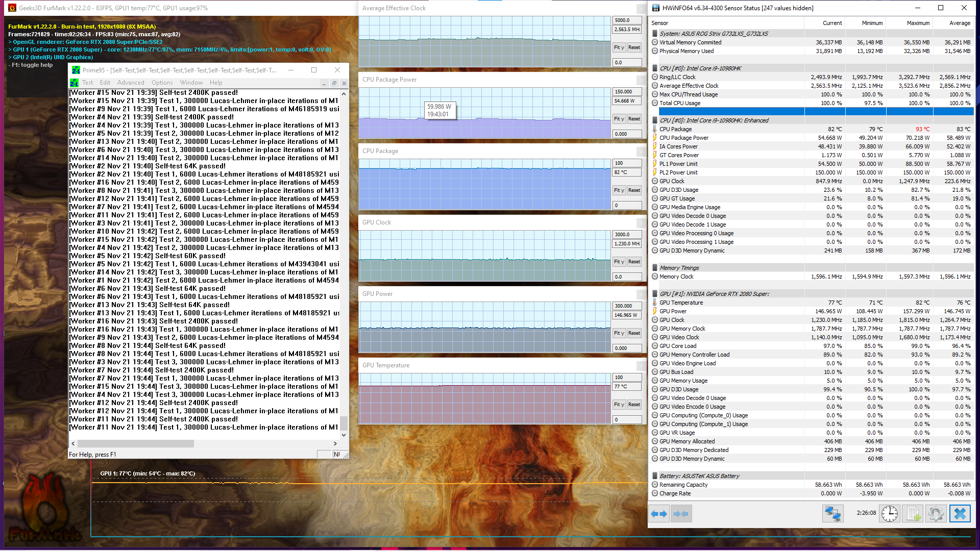Click the Prime95 horizontal scrollbar right arrow
The height and width of the screenshot is (551, 980).
click(335, 443)
